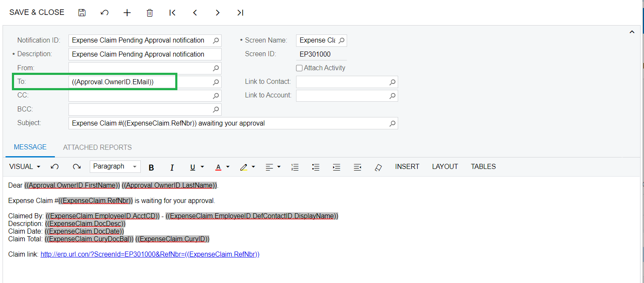Image resolution: width=644 pixels, height=283 pixels.
Task: Go to next record
Action: [x=217, y=13]
